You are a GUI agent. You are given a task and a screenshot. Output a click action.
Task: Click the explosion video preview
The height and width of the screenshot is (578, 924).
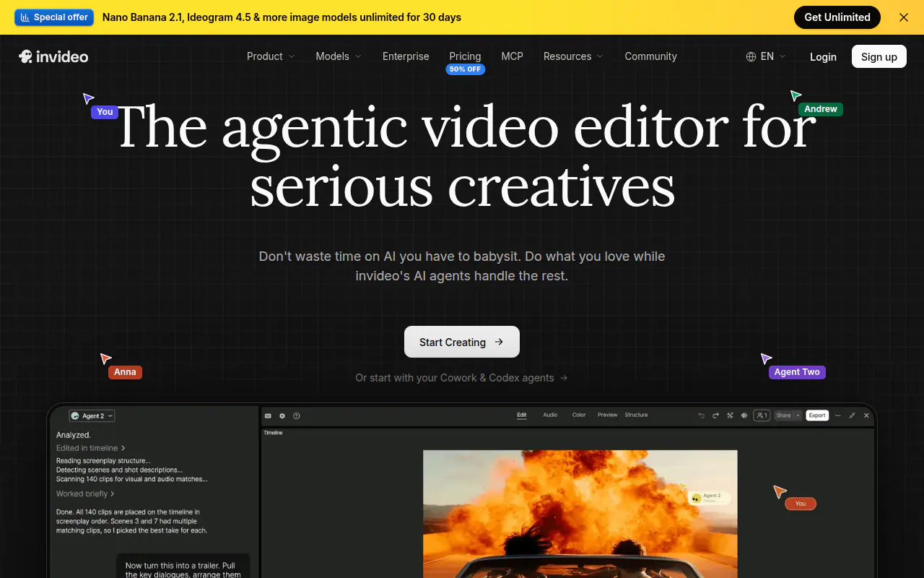pyautogui.click(x=580, y=514)
